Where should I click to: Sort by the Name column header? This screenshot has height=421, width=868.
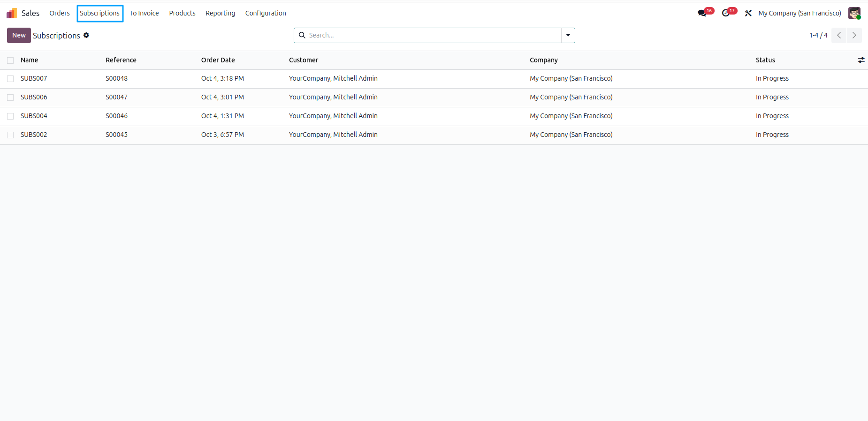point(29,60)
